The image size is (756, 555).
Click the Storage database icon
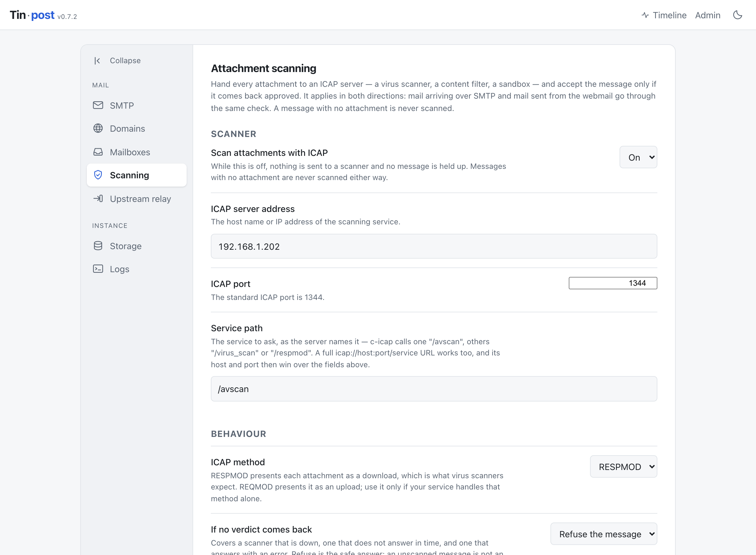pyautogui.click(x=98, y=246)
